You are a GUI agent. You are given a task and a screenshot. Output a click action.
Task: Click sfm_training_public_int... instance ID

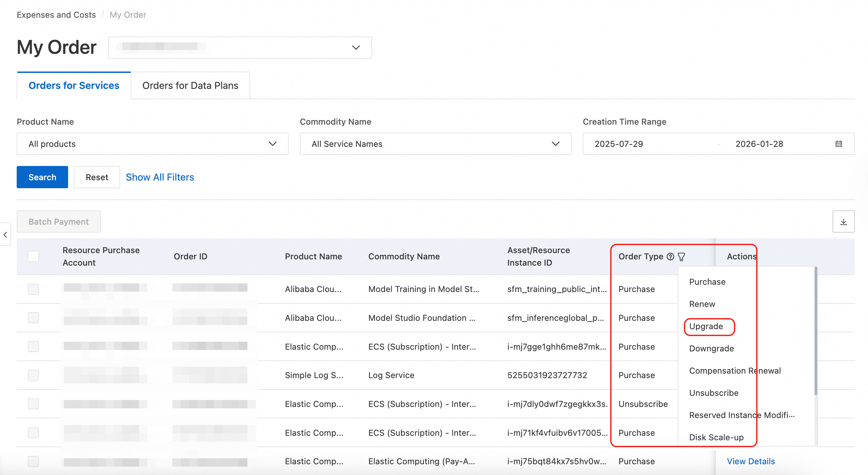click(557, 289)
